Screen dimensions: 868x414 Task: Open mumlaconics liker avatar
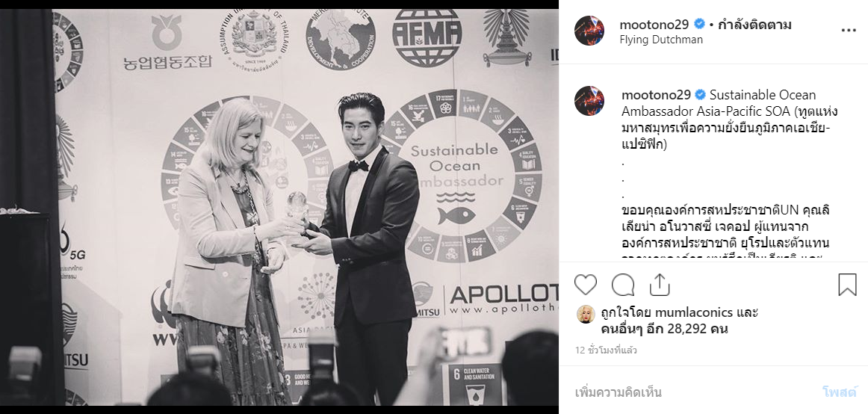[585, 314]
